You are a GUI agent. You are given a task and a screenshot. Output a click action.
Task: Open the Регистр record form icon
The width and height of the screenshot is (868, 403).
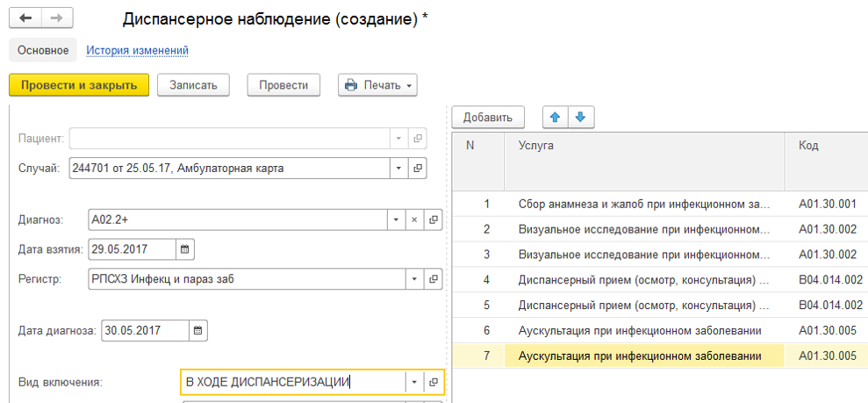434,279
